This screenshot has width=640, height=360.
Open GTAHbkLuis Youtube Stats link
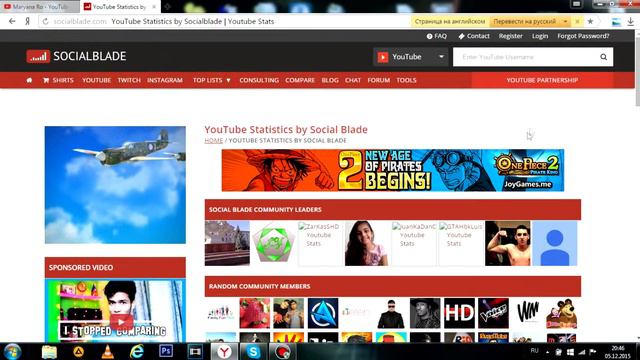click(460, 243)
